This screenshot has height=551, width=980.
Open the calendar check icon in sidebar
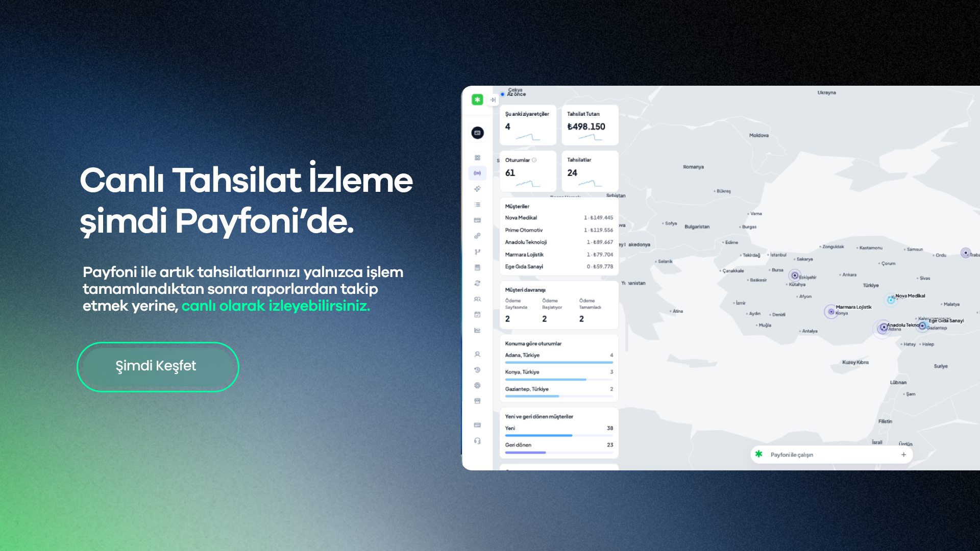[477, 315]
